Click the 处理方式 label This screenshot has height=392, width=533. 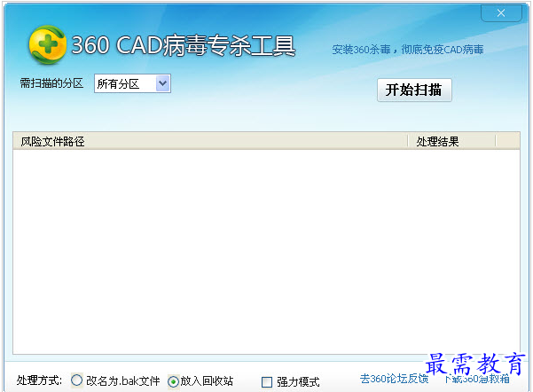pos(39,380)
